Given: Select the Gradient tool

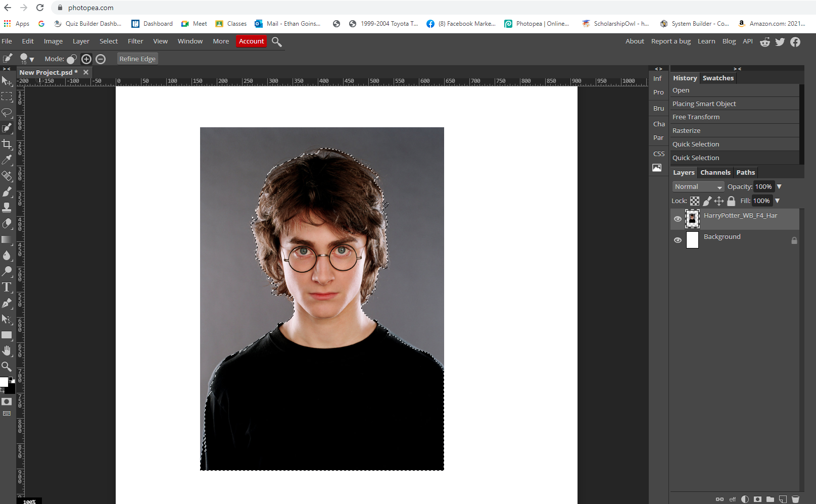Looking at the screenshot, I should click(7, 240).
